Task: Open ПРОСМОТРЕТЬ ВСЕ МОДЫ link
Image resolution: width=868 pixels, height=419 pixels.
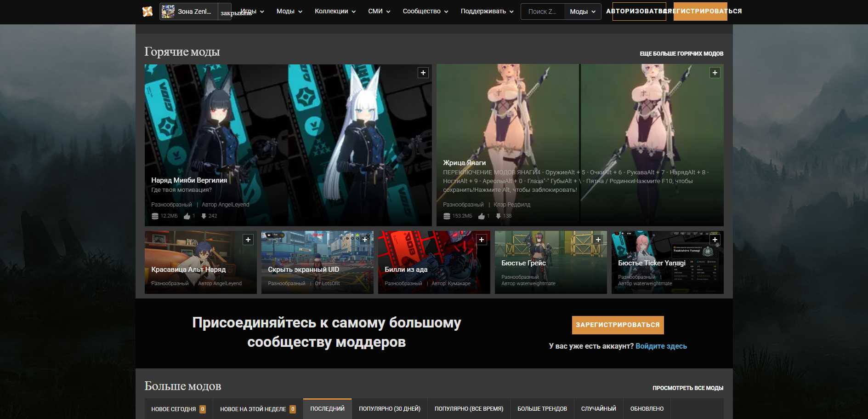Action: [x=688, y=388]
